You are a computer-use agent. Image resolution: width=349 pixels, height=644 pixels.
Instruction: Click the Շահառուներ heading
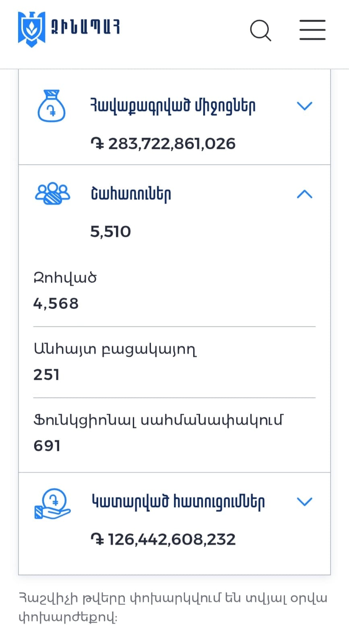click(x=131, y=194)
